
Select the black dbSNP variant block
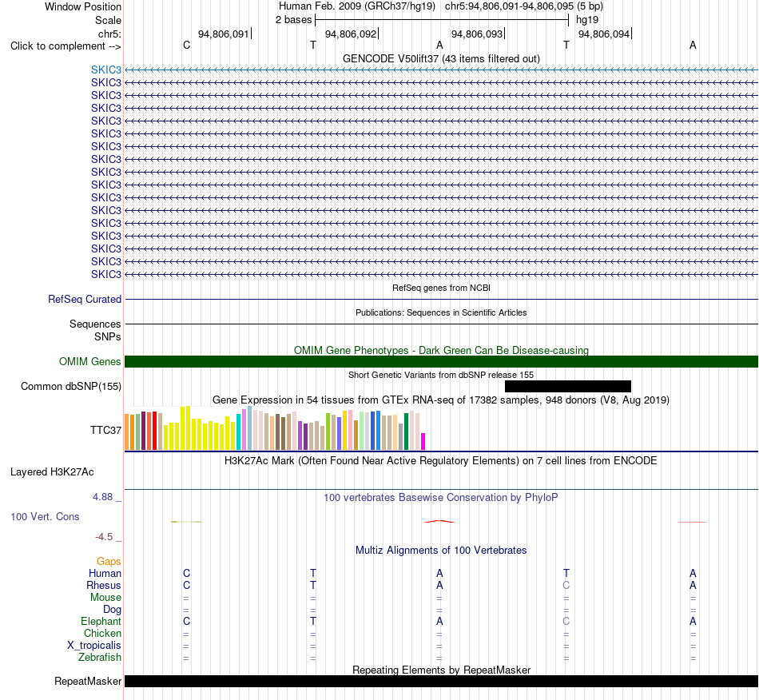568,386
